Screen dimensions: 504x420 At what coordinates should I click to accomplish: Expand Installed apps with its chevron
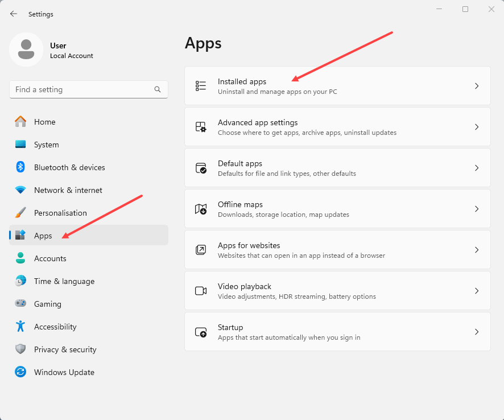click(477, 86)
